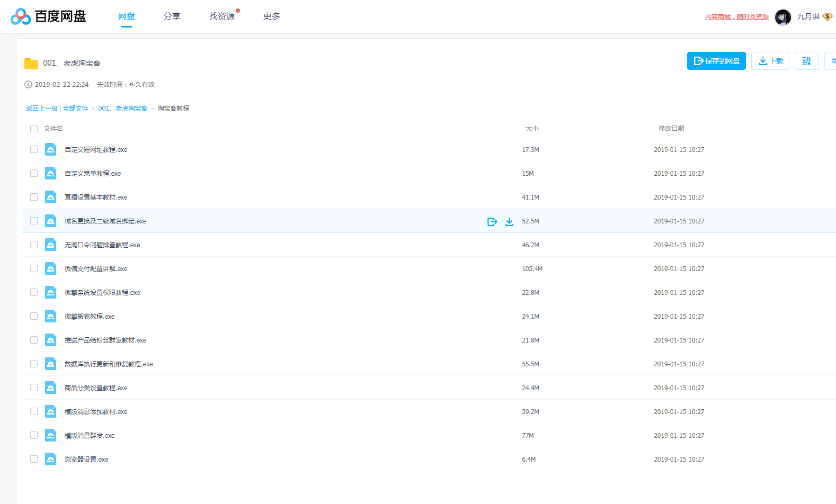The image size is (836, 504).
Task: Click file icon of 数据库执行更新和修复教程.exe
Action: tap(50, 364)
